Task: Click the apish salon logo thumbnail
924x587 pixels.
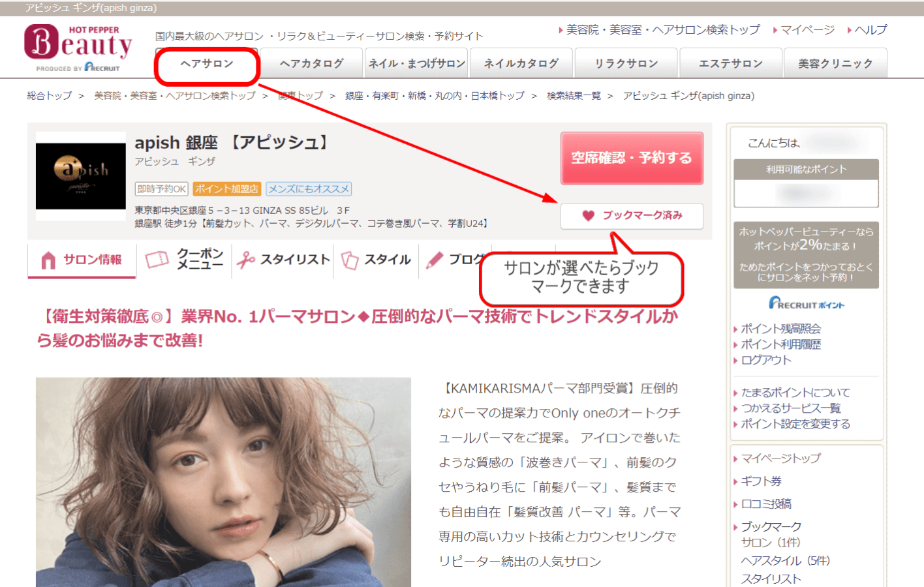Action: (x=81, y=176)
